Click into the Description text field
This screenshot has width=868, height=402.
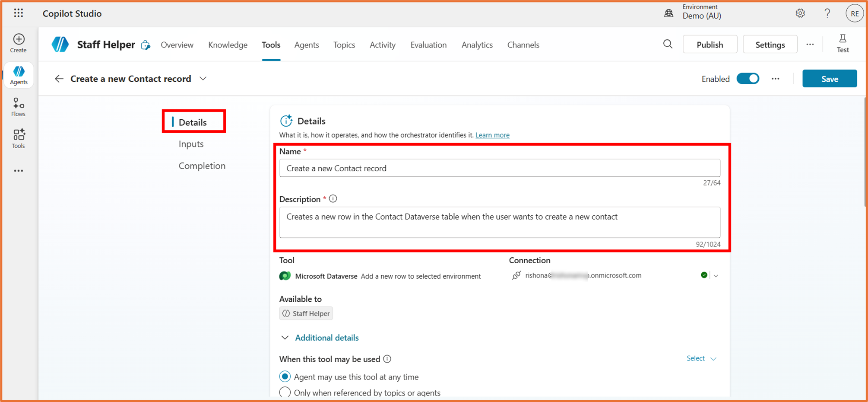pyautogui.click(x=499, y=222)
